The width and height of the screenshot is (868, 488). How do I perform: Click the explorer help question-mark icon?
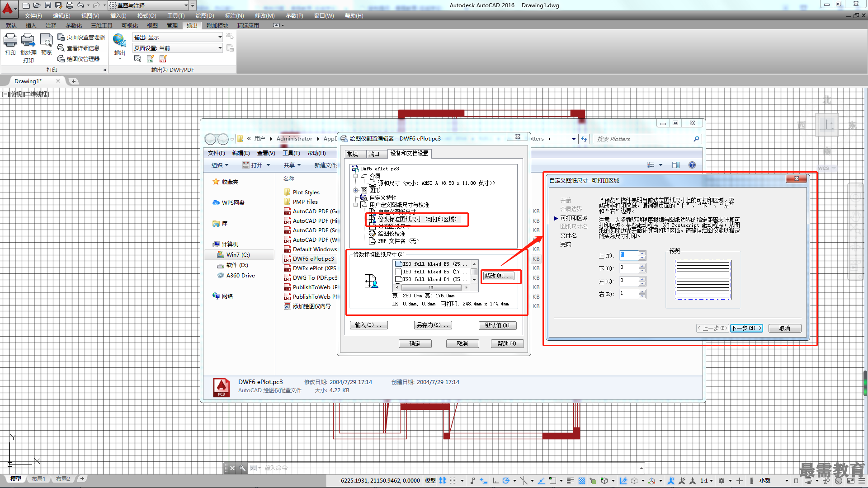[692, 165]
